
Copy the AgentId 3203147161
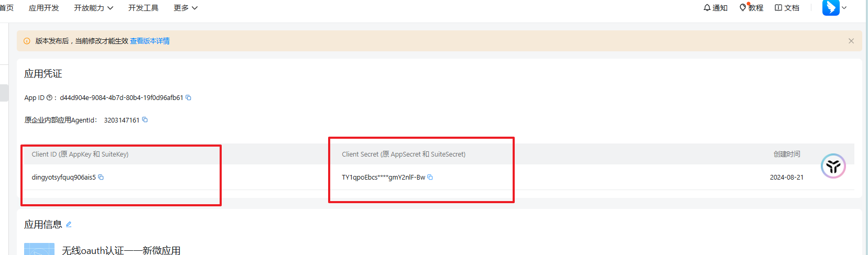(145, 120)
